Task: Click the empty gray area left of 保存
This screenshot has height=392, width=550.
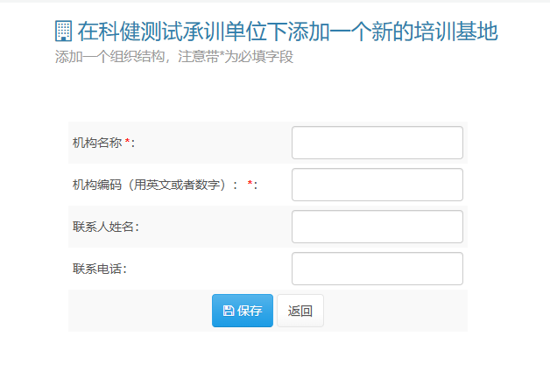Action: click(x=140, y=311)
